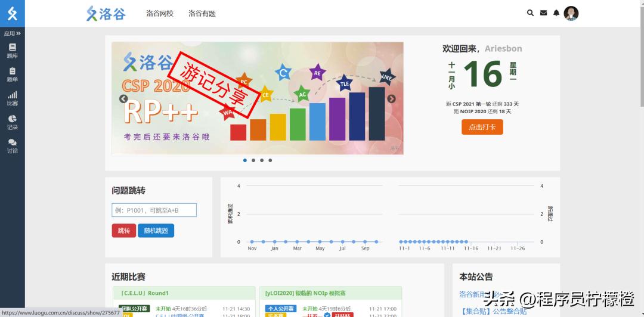Open the 洛谷新用户 announcement link

tap(479, 294)
